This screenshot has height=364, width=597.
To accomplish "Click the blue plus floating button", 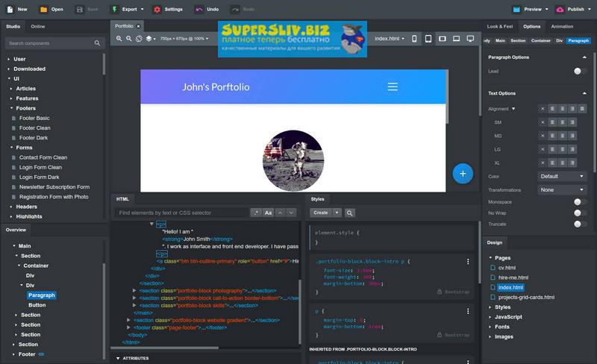I will pyautogui.click(x=463, y=174).
